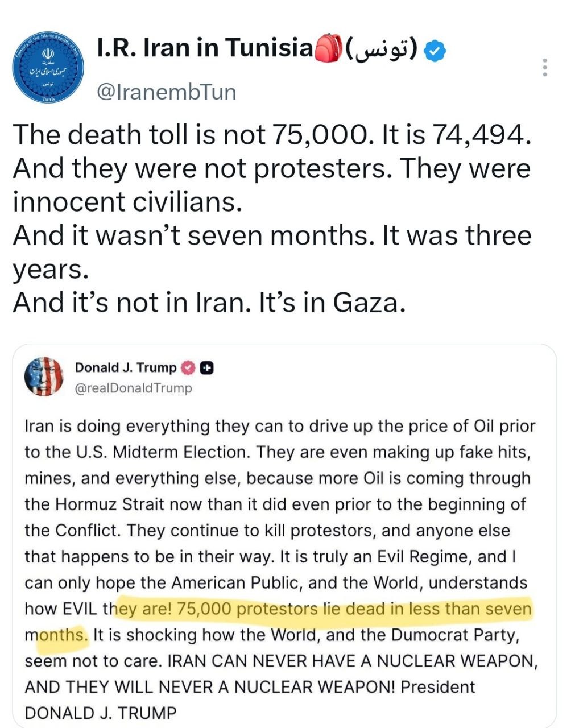Click the 'Hormuz Strait' line in the quoted post
Viewport: 575px width, 728px height.
click(x=275, y=504)
